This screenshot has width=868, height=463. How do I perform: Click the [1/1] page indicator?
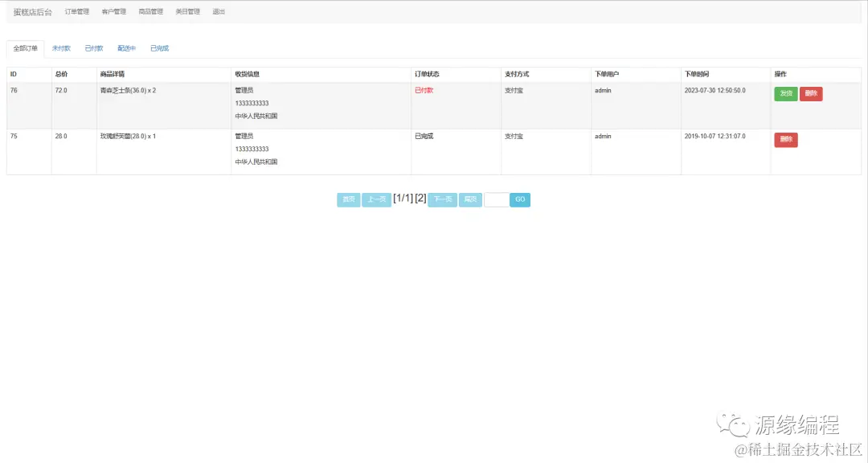coord(403,199)
